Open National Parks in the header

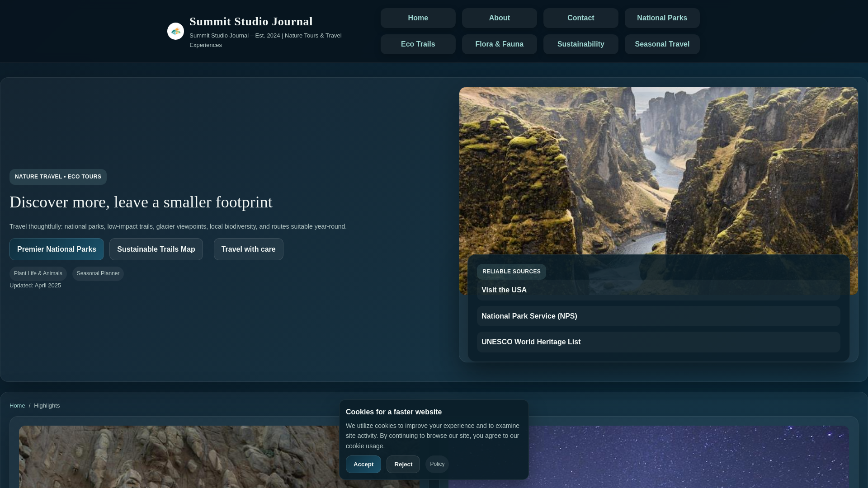point(662,18)
